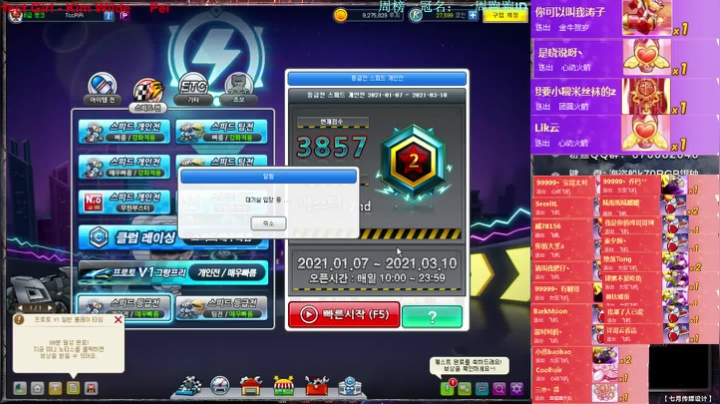
Task: Open the speedometer time-attack icon
Action: (219, 386)
